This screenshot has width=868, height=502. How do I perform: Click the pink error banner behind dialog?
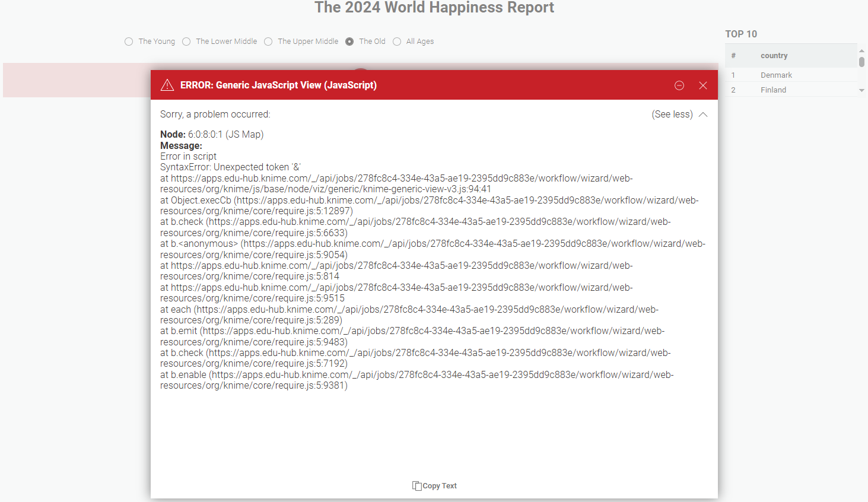[x=76, y=80]
